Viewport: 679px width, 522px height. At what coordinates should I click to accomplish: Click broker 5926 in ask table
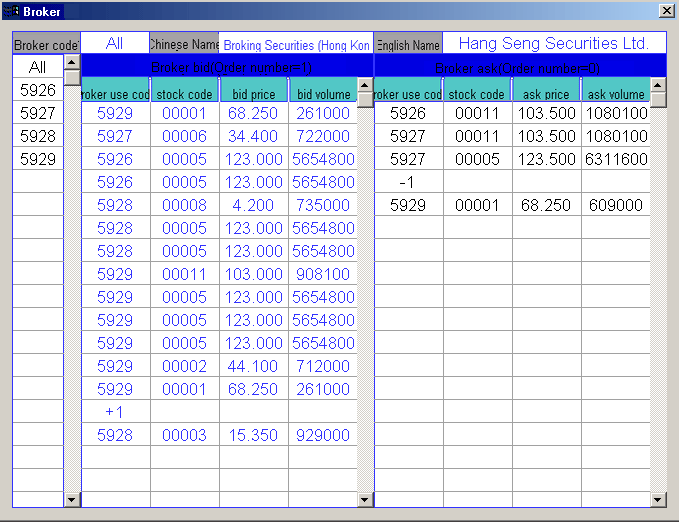point(408,113)
